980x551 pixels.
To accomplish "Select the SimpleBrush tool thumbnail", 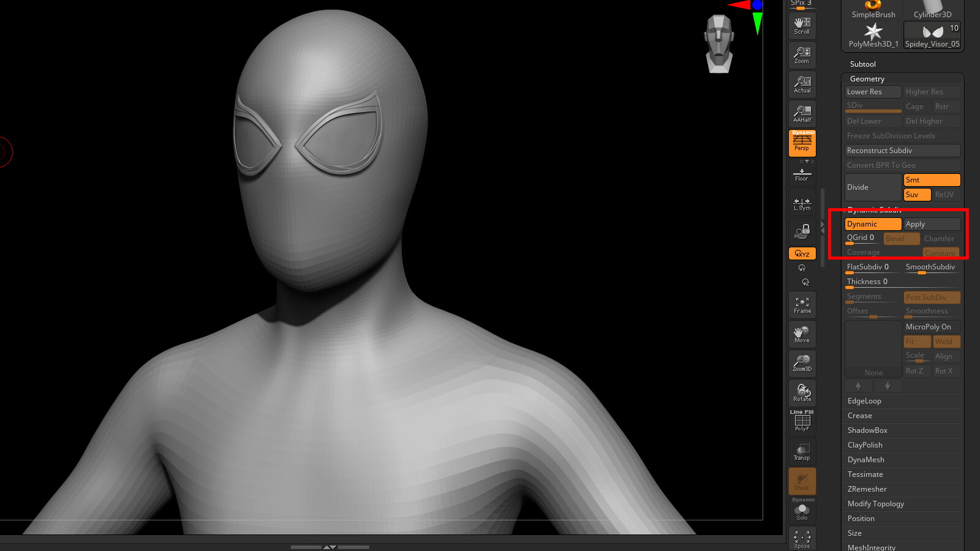I will click(x=873, y=10).
